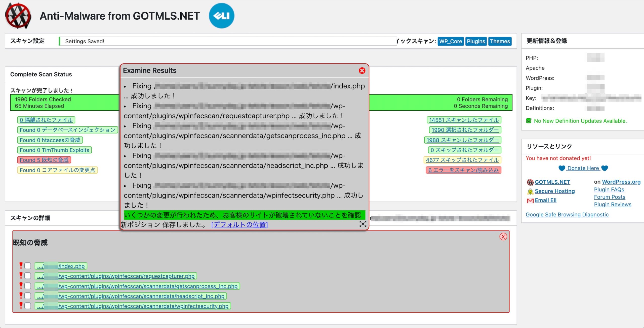Open Plugin Reviews link
This screenshot has width=644, height=328.
(613, 205)
